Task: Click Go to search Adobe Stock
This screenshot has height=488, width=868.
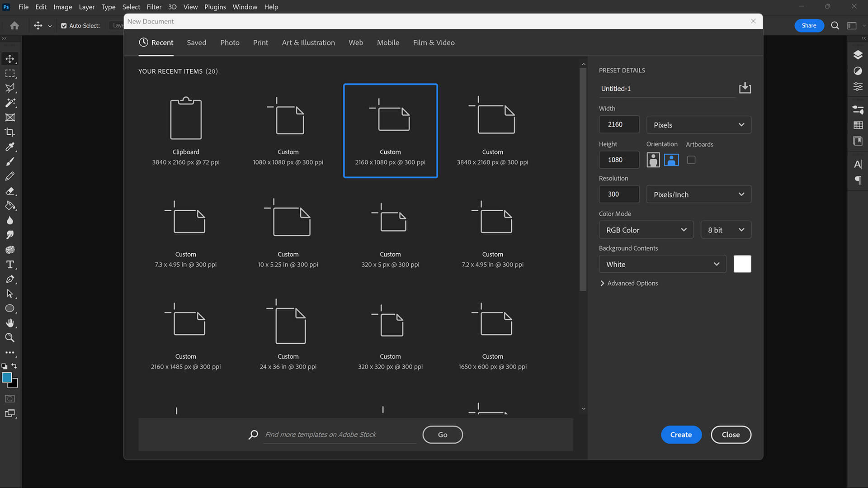Action: click(442, 435)
